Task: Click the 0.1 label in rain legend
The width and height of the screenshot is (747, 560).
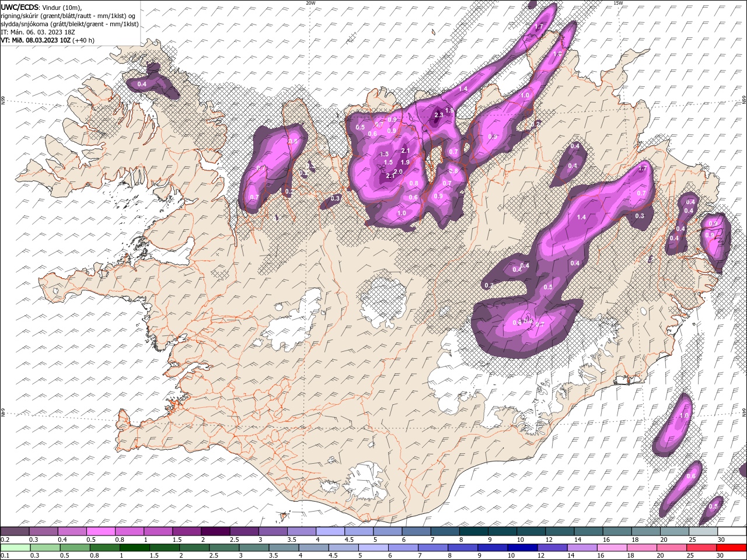Action: (5, 556)
